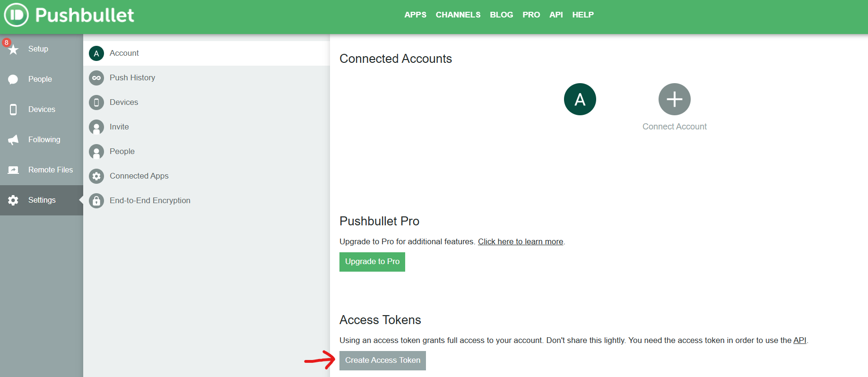Click the End-to-End Encryption lock icon

(96, 201)
